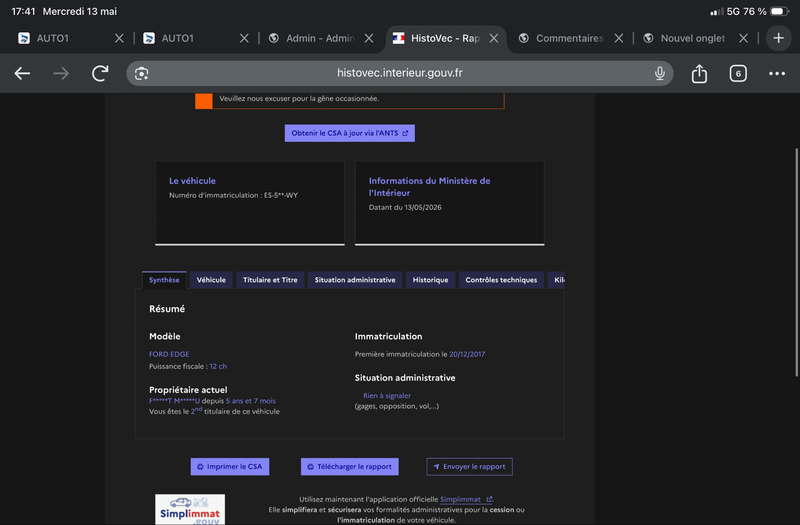
Task: Go back with the browser back arrow
Action: coord(22,73)
